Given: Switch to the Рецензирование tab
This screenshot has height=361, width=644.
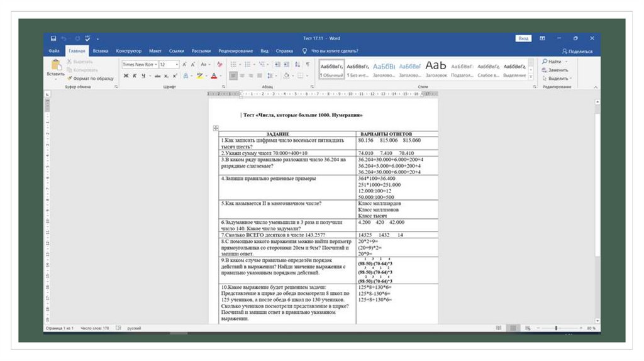Looking at the screenshot, I should coord(235,51).
